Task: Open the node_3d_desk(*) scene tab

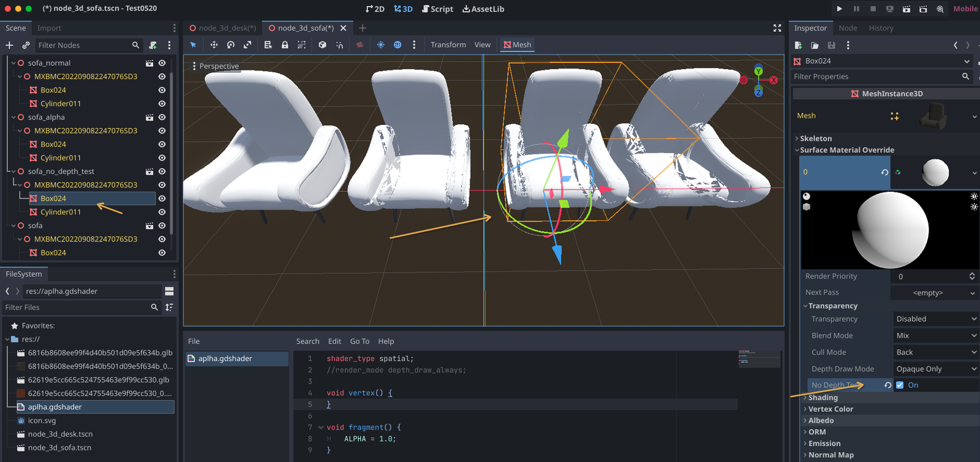Action: [223, 28]
